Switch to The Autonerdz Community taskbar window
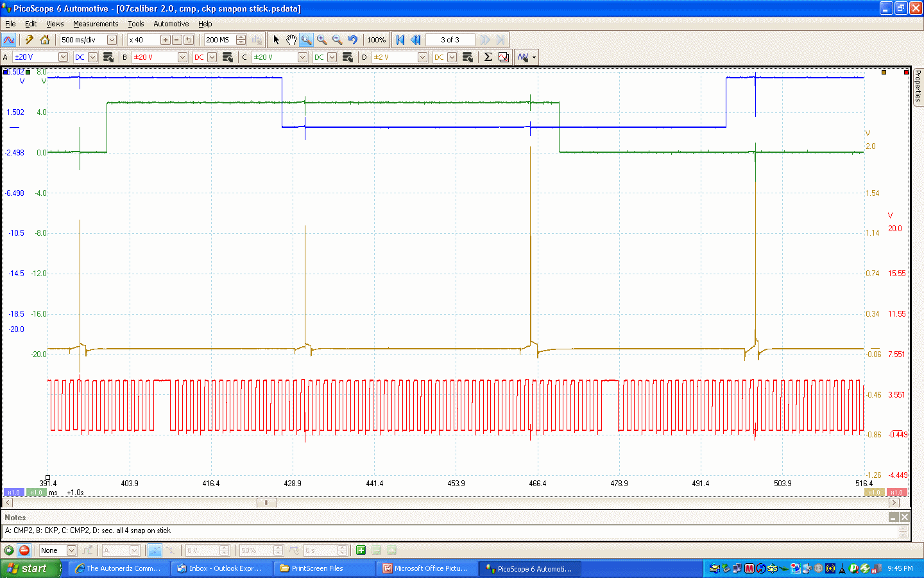The height and width of the screenshot is (578, 924). (x=118, y=568)
